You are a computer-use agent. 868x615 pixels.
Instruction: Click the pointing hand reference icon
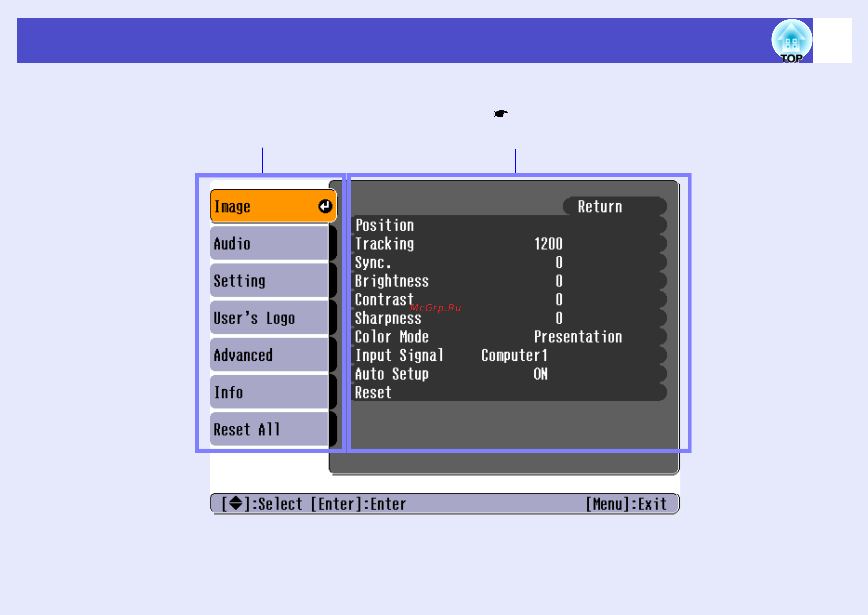[501, 114]
